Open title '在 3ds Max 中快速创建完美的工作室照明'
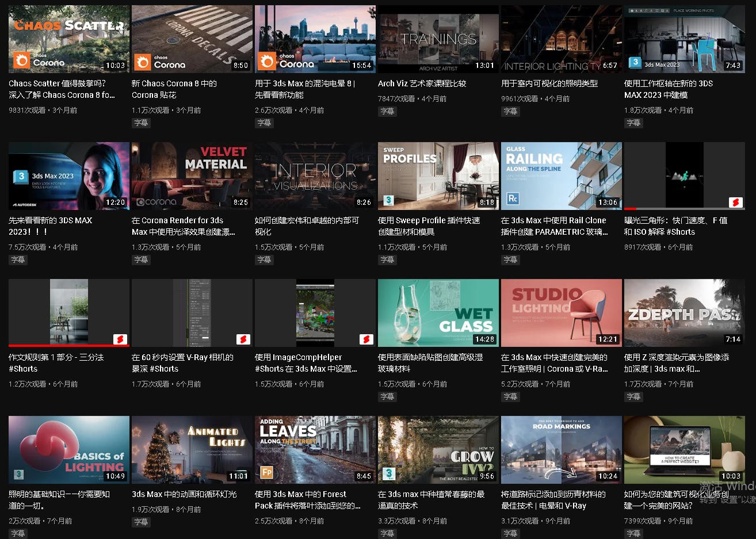 pyautogui.click(x=555, y=363)
